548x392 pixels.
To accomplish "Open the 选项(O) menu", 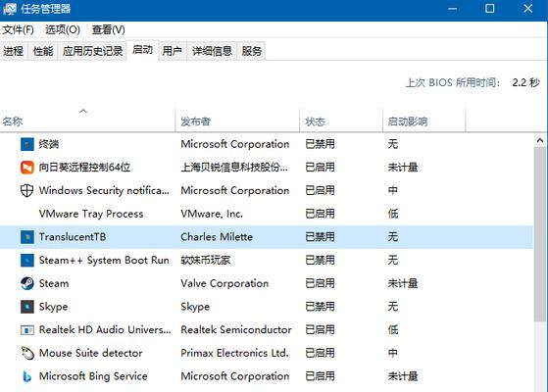I will pos(63,29).
